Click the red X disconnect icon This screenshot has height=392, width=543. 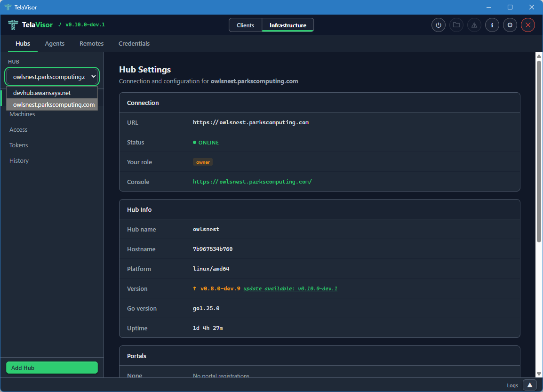527,25
